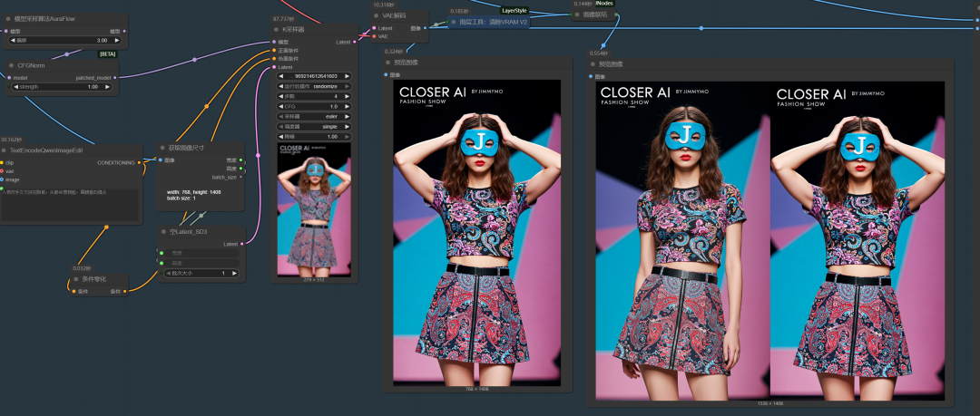Viewport: 980px width, 416px height.
Task: Increase CFG with the right arrow
Action: click(x=348, y=106)
